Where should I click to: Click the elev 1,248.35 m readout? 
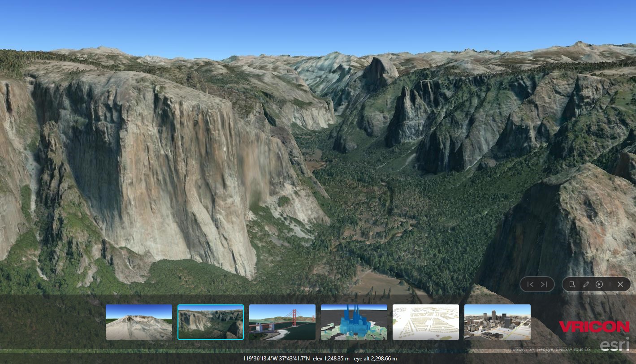pyautogui.click(x=331, y=359)
